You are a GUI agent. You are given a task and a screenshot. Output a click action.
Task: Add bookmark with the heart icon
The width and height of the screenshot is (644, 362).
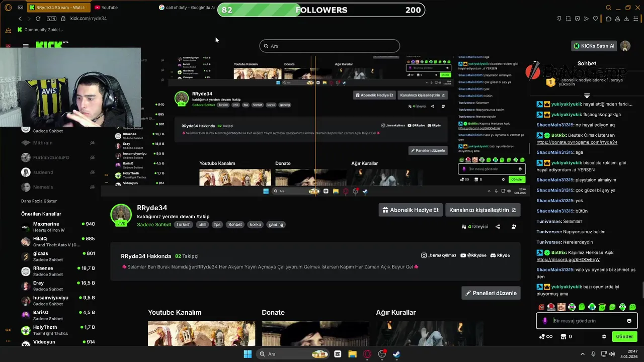pos(596,19)
